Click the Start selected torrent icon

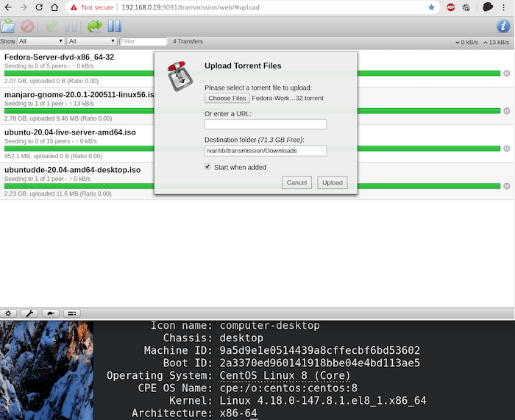(x=51, y=26)
